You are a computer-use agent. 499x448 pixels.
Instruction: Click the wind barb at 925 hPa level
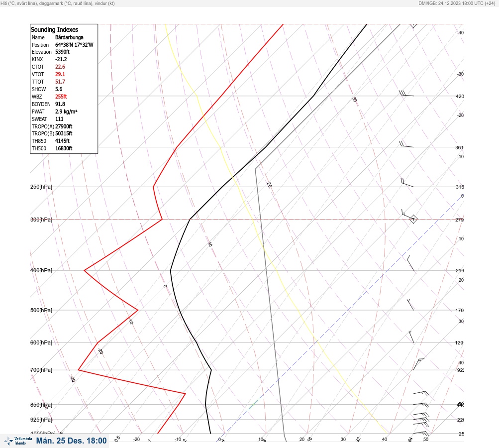(421, 419)
